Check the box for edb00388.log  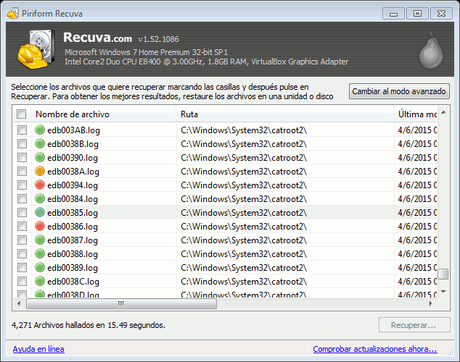tap(22, 253)
